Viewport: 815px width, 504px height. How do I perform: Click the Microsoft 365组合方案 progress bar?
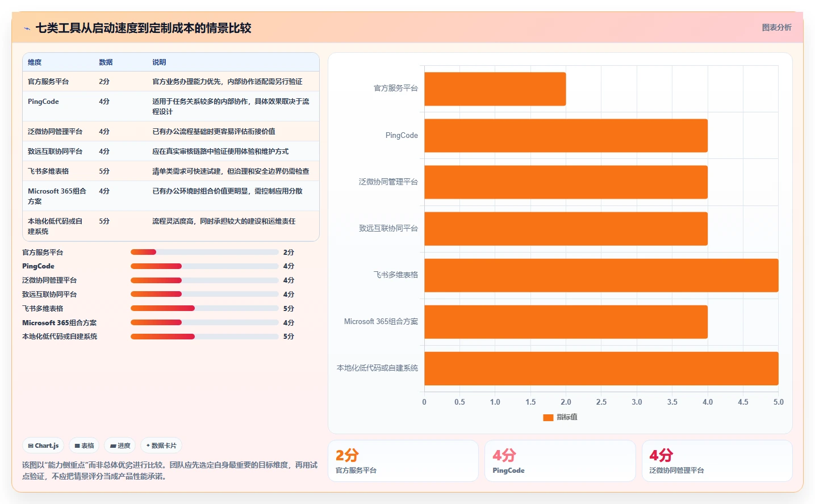click(204, 322)
